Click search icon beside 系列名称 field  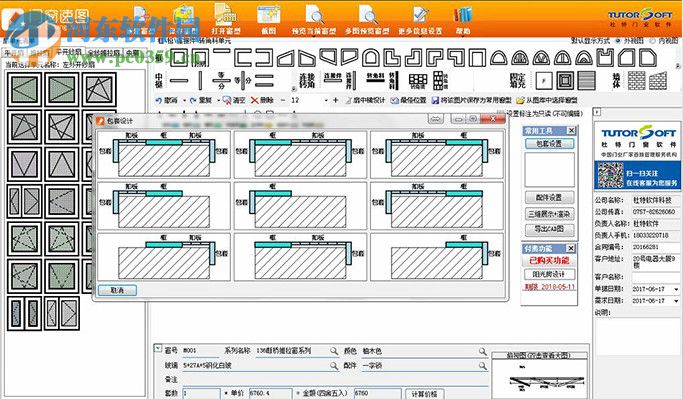coord(334,351)
